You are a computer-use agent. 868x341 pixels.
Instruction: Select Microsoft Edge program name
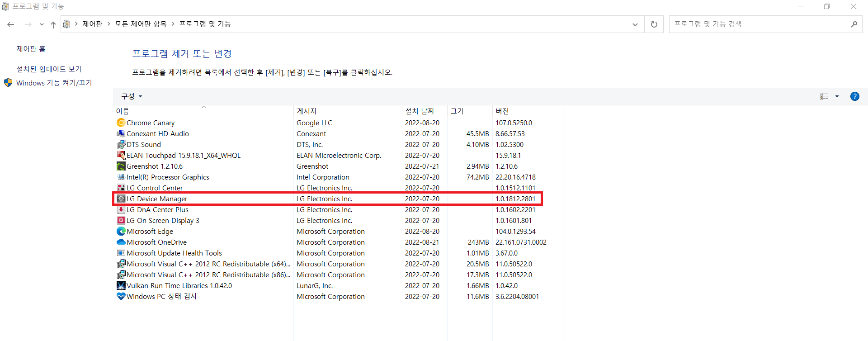click(150, 231)
